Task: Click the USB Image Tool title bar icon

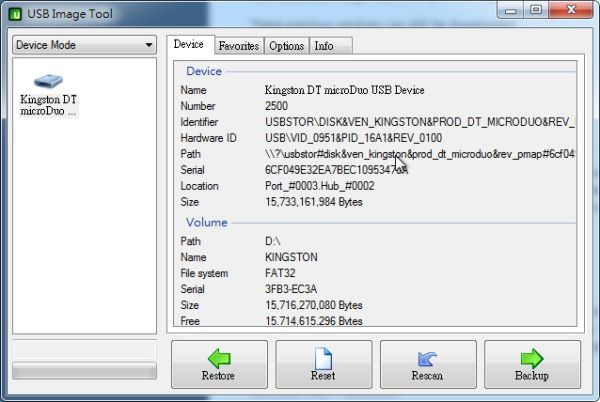Action: click(x=18, y=13)
